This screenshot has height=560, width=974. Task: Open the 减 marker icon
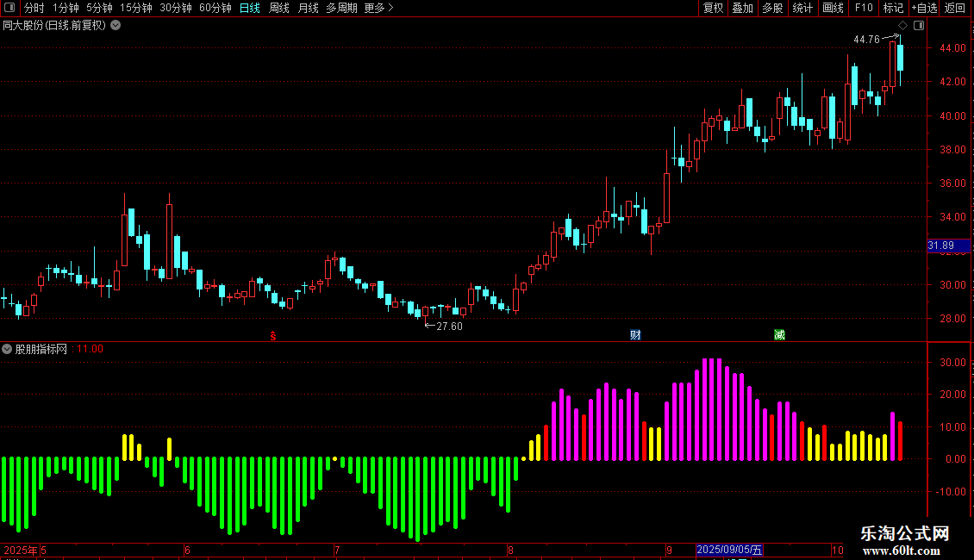click(x=779, y=335)
